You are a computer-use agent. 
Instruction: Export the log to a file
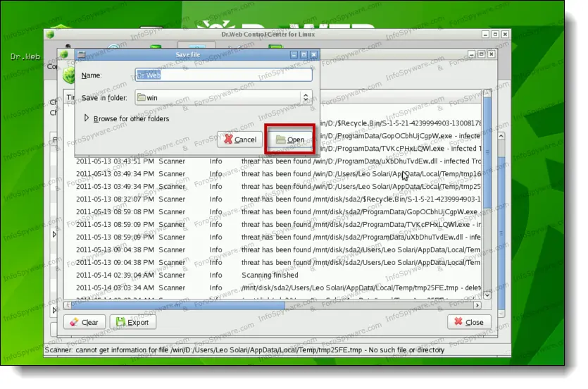(133, 322)
